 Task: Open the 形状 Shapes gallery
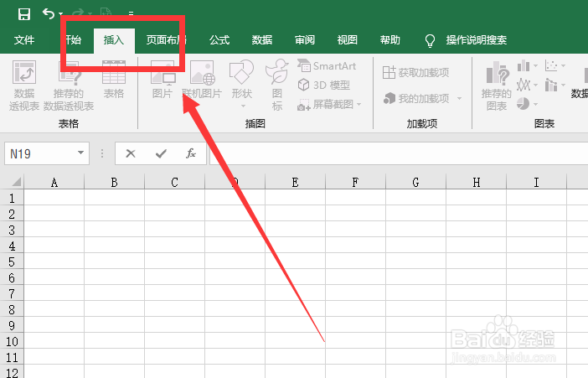[x=241, y=85]
